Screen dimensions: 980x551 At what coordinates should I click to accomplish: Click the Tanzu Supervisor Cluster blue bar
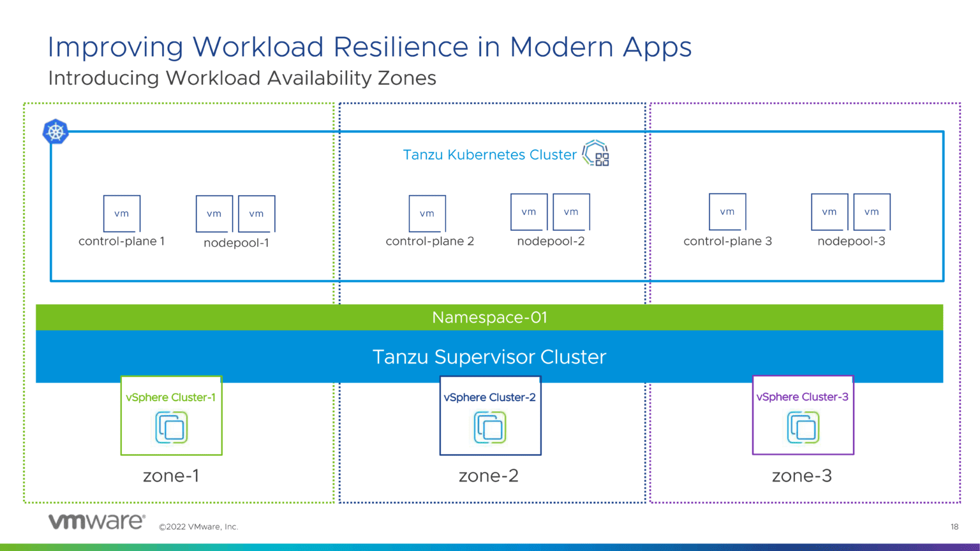pyautogui.click(x=489, y=357)
